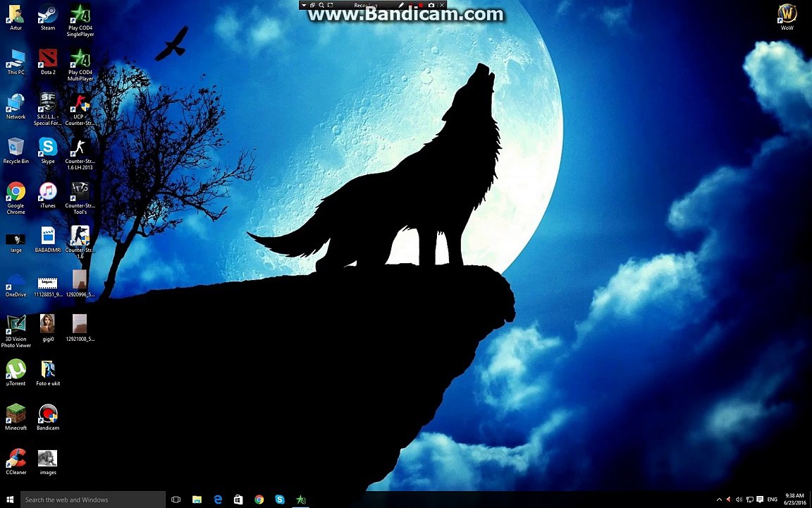Open the Foto e ukit folder
812x508 pixels.
coord(48,373)
